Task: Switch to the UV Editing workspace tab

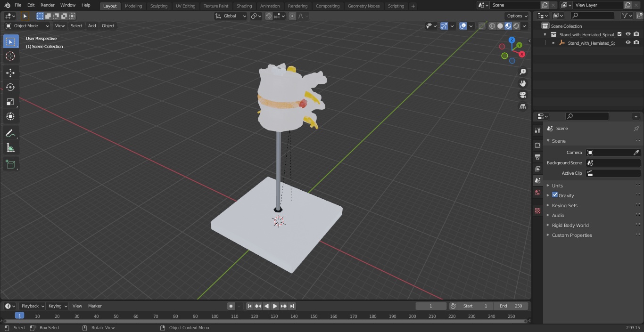Action: (185, 6)
